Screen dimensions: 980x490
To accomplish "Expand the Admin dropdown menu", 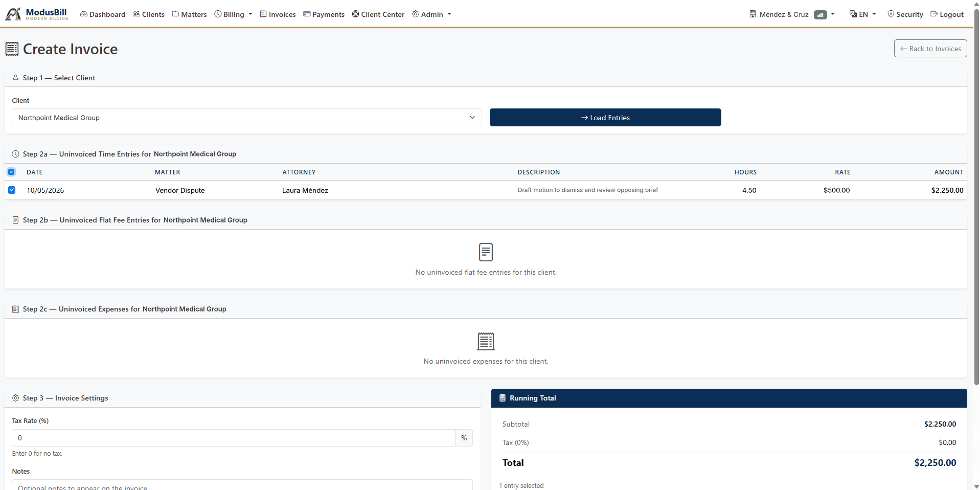I will [431, 14].
